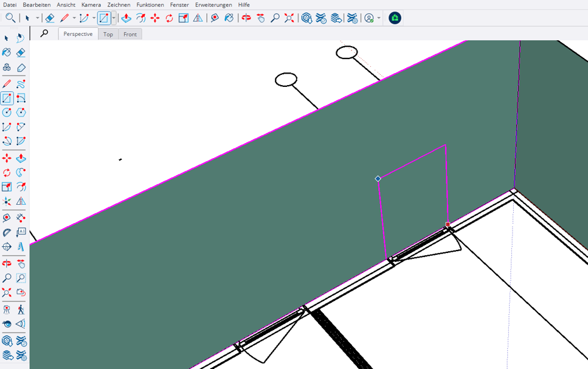Choose the Dimension tool
Screen dimensions: 588x369
point(21,218)
